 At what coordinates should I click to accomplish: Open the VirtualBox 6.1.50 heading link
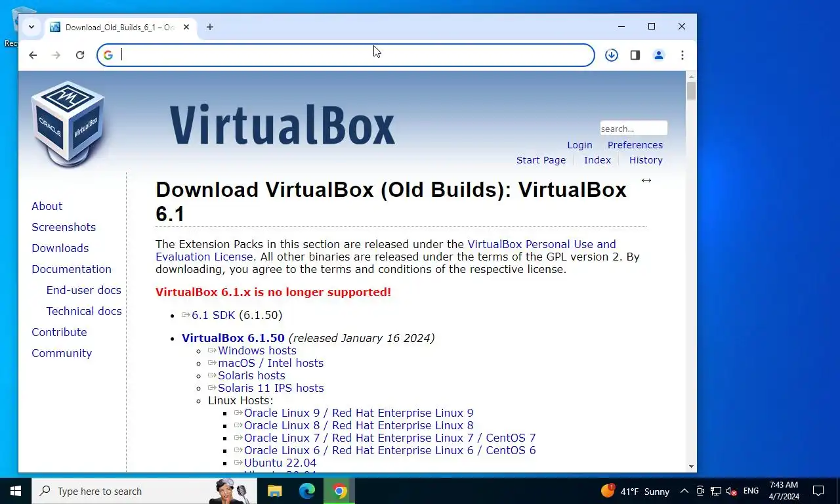(233, 338)
